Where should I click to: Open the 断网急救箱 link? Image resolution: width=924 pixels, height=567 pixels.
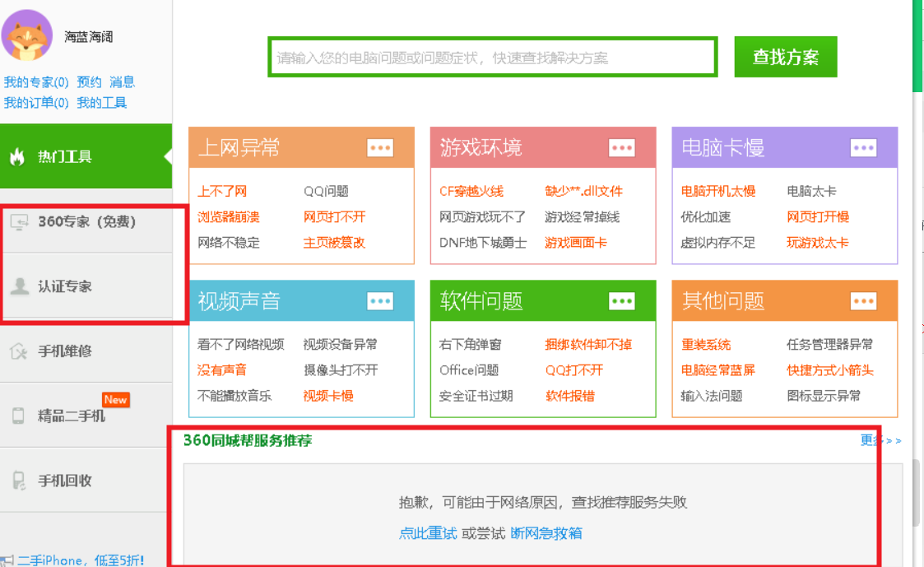click(546, 533)
